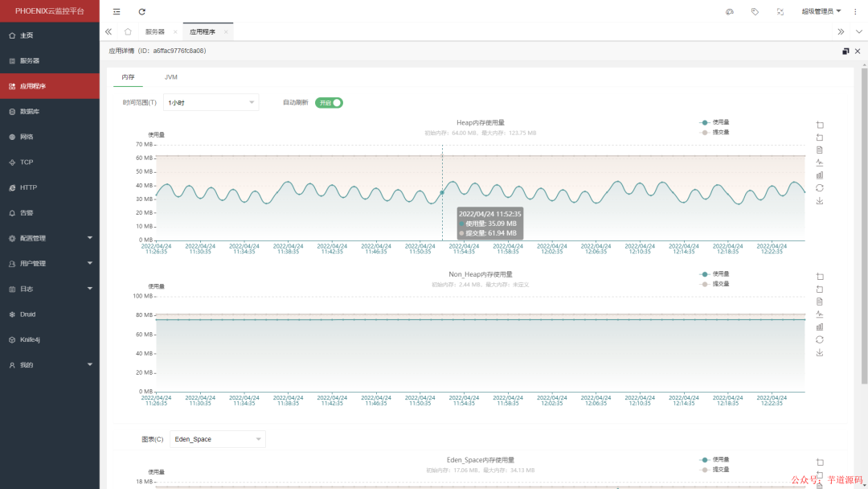Open the 时间范围 1小时 dropdown
This screenshot has height=489, width=868.
(x=211, y=102)
